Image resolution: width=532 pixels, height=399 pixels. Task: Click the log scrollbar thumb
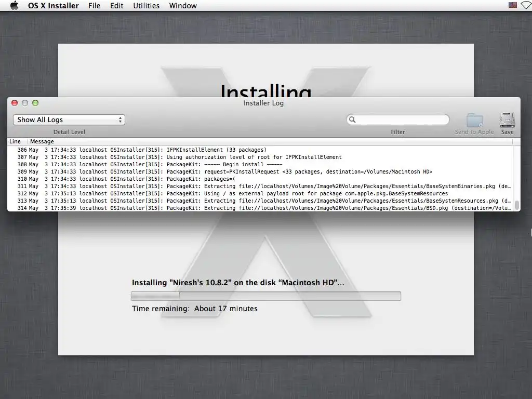[x=517, y=205]
